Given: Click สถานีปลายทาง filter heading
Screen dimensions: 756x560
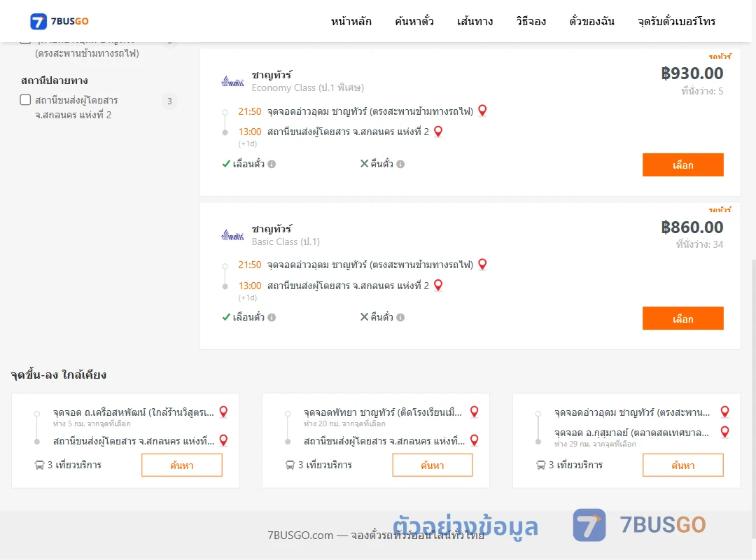Looking at the screenshot, I should (55, 80).
